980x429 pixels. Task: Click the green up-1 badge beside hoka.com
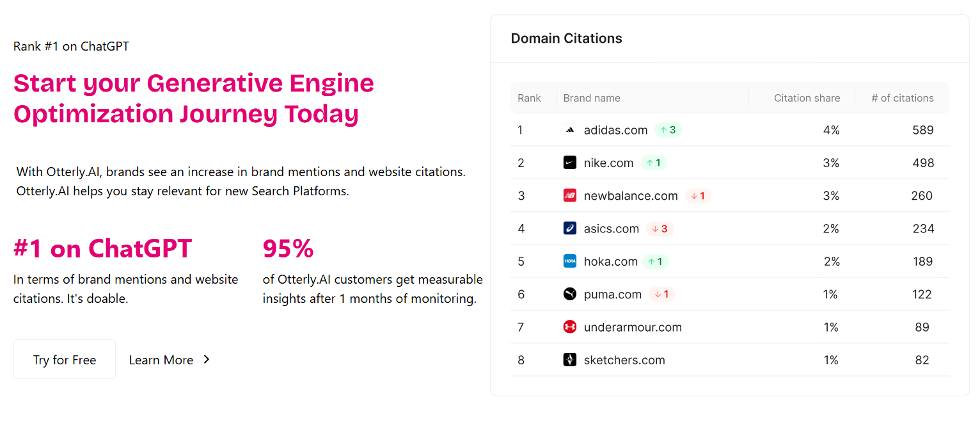655,261
